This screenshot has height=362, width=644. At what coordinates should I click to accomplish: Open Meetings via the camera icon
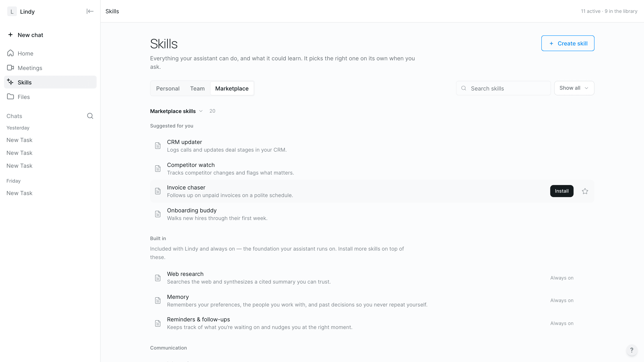(x=10, y=68)
